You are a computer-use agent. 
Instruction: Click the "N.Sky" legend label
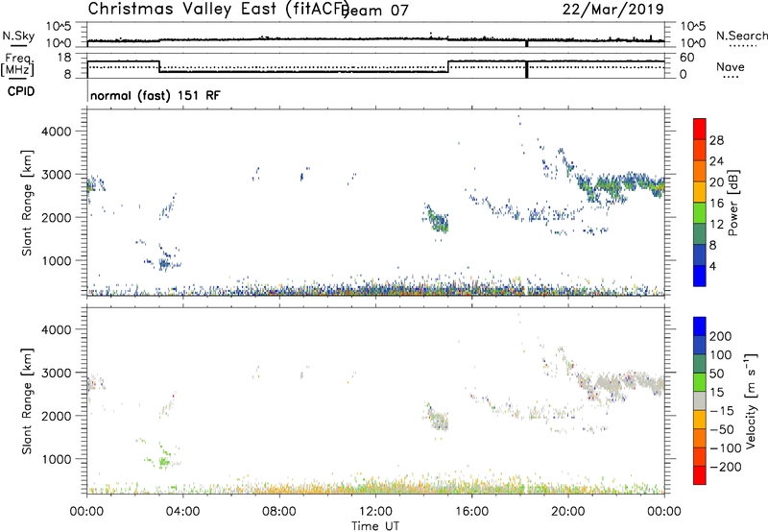coord(18,36)
